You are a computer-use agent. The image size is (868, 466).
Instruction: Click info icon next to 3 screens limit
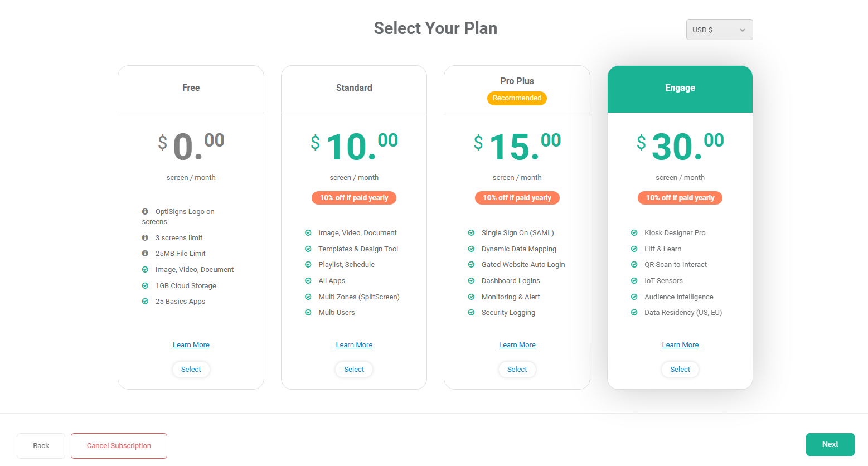point(145,238)
